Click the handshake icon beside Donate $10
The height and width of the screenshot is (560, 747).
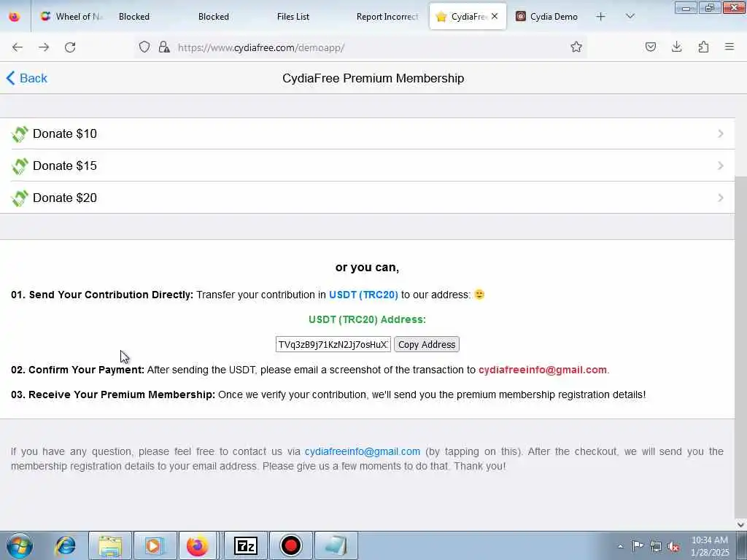(20, 134)
